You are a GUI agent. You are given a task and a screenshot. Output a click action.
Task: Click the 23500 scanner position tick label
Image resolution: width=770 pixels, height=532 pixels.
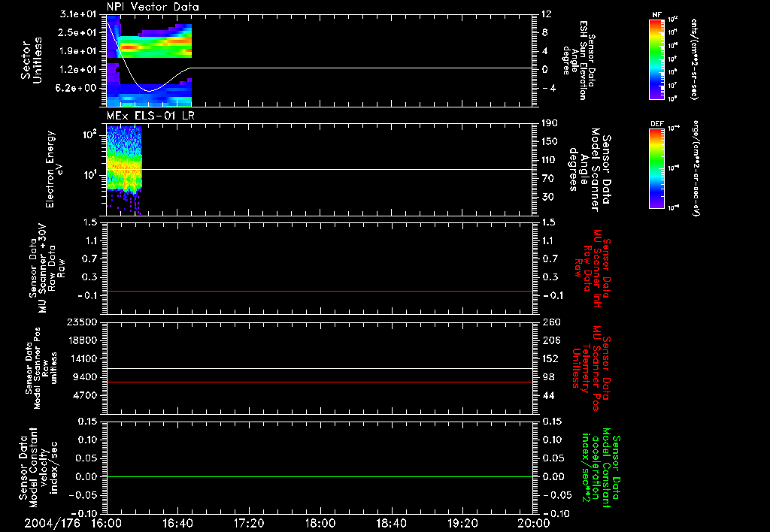click(82, 322)
